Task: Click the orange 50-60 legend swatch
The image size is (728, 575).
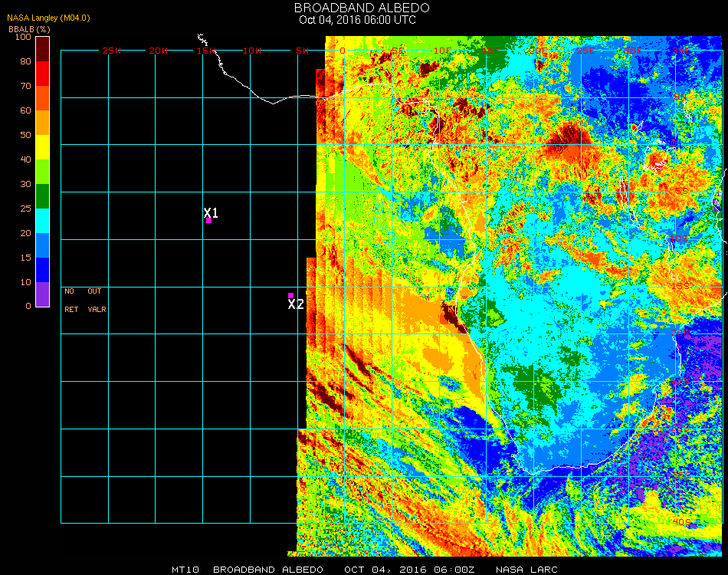Action: coord(42,123)
